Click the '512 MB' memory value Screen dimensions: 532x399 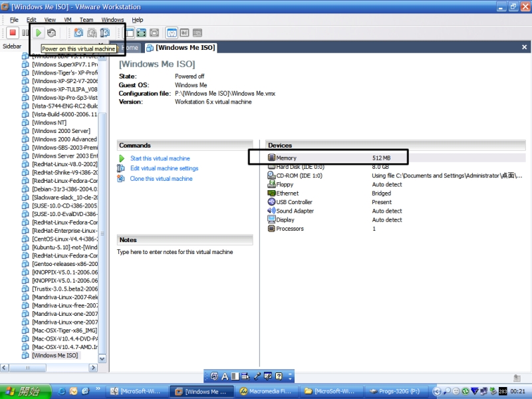[x=381, y=158]
